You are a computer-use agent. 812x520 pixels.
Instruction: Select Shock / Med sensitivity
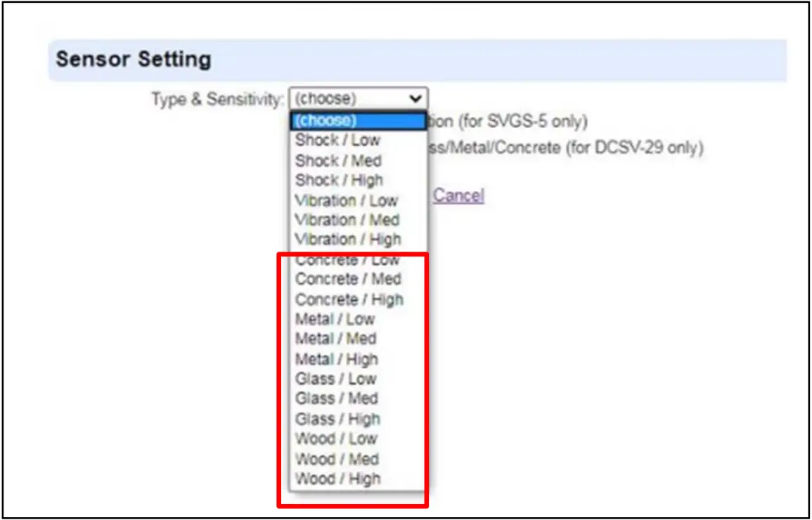click(338, 160)
